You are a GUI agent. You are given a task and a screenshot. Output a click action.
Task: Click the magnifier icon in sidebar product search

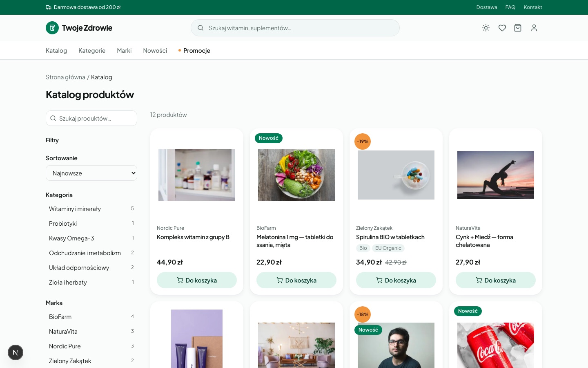(53, 118)
